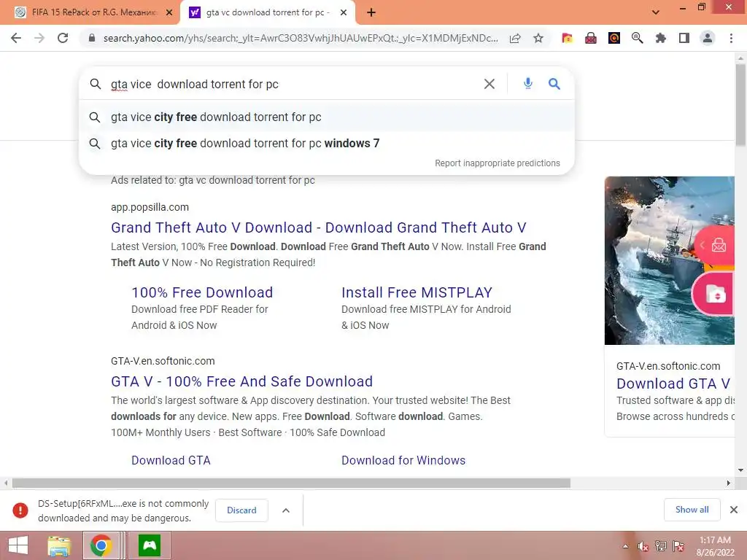Open Install Free MISTPLAY sitelink

coord(417,292)
